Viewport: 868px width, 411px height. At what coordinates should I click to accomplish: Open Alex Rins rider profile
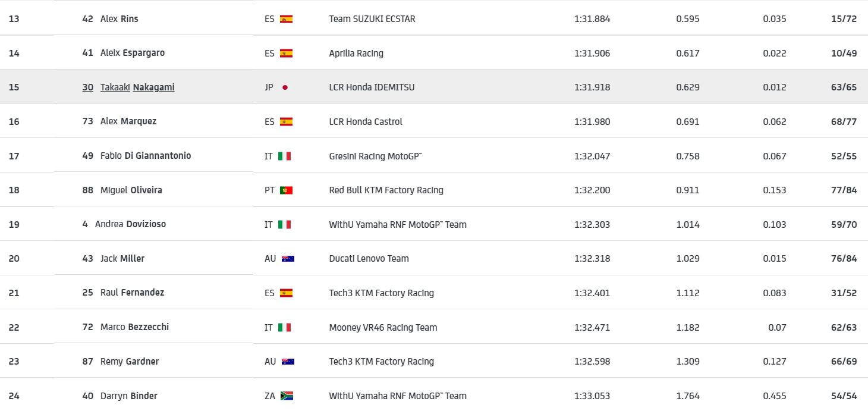tap(119, 19)
